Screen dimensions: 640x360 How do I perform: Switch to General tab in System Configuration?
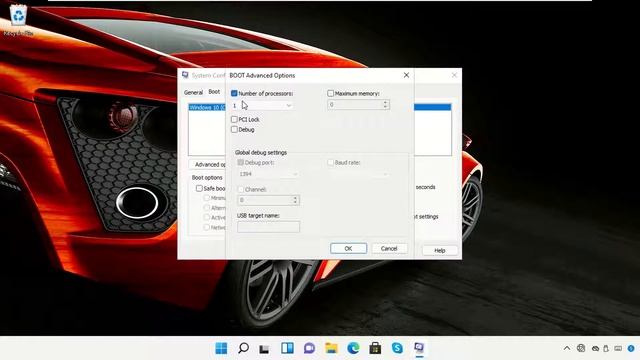193,92
